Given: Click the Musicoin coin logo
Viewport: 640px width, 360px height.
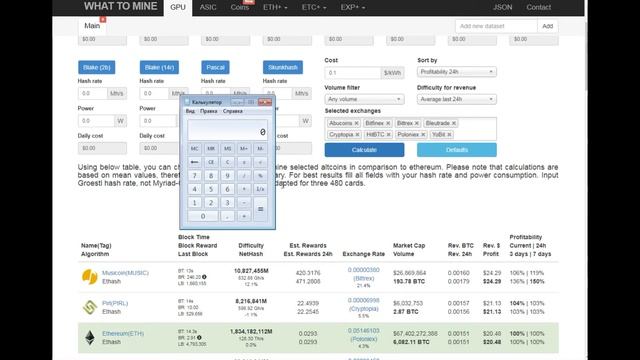Looking at the screenshot, I should (89, 277).
